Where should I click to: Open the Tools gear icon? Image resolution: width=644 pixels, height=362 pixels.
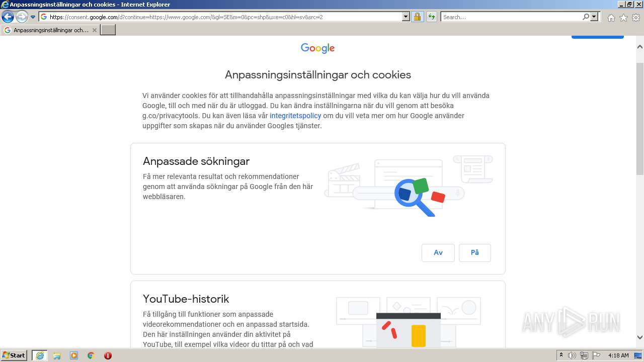(636, 18)
